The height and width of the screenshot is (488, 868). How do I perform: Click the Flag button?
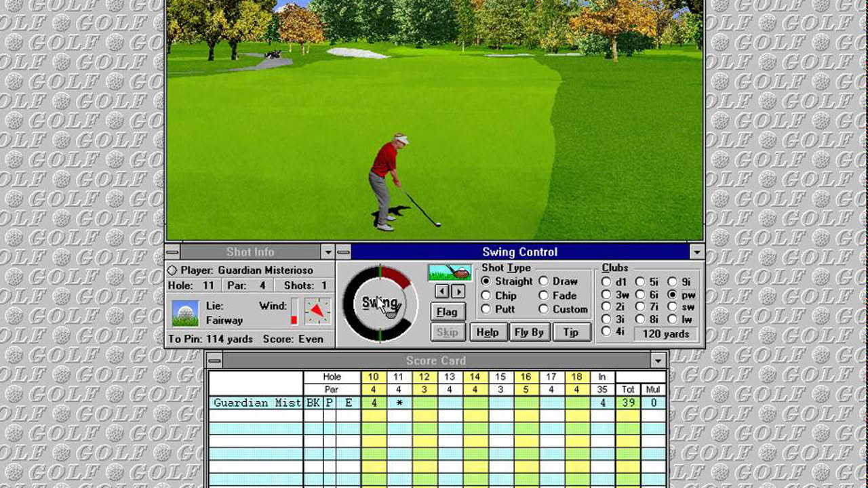coord(448,312)
